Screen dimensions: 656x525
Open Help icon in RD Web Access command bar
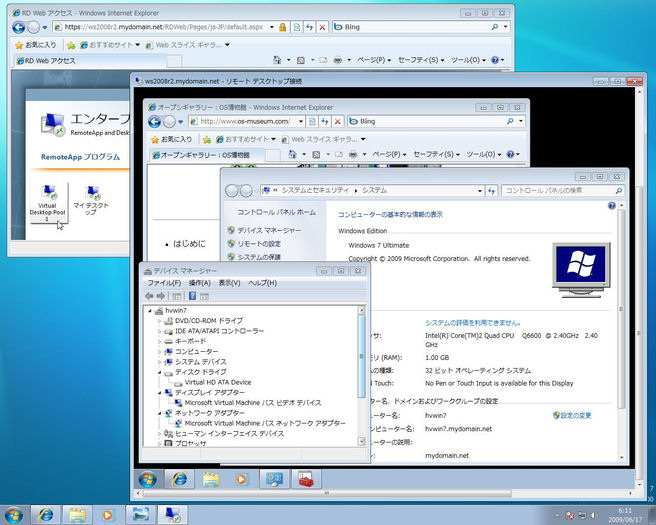click(495, 60)
